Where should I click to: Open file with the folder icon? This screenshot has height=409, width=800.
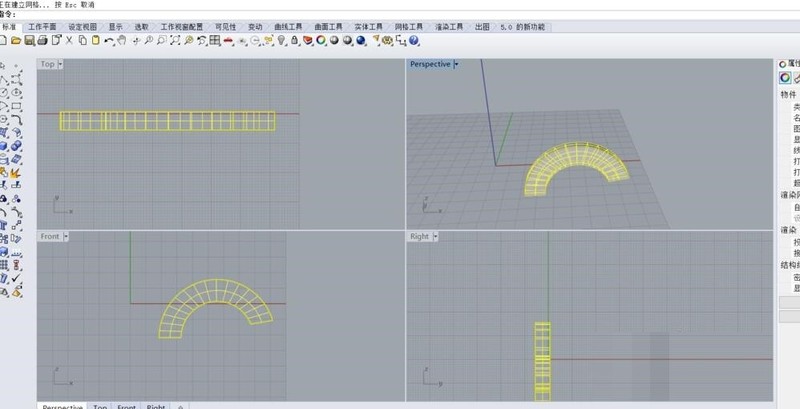tap(16, 40)
